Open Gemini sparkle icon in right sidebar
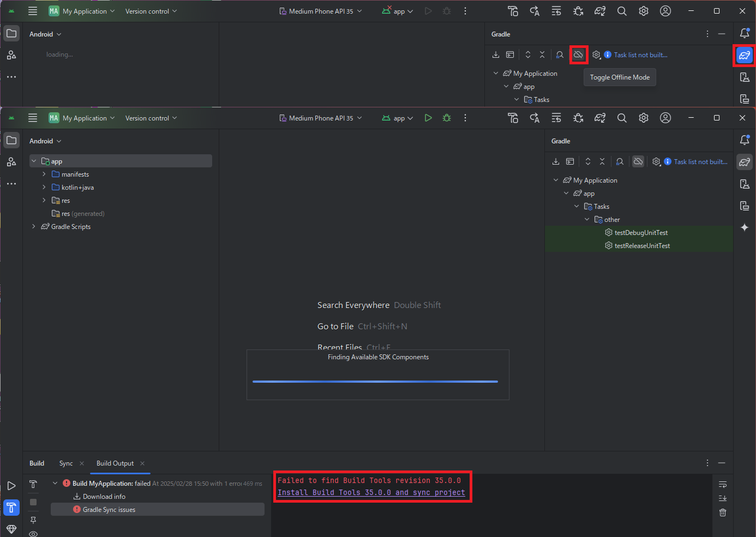This screenshot has height=537, width=756. (745, 227)
